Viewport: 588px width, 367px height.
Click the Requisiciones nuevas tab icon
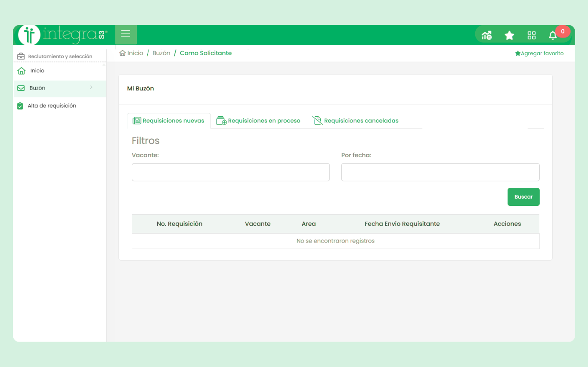(x=137, y=121)
